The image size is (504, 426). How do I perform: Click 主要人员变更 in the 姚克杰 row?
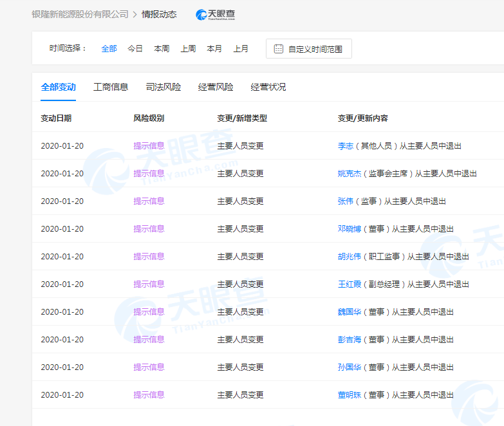(241, 174)
